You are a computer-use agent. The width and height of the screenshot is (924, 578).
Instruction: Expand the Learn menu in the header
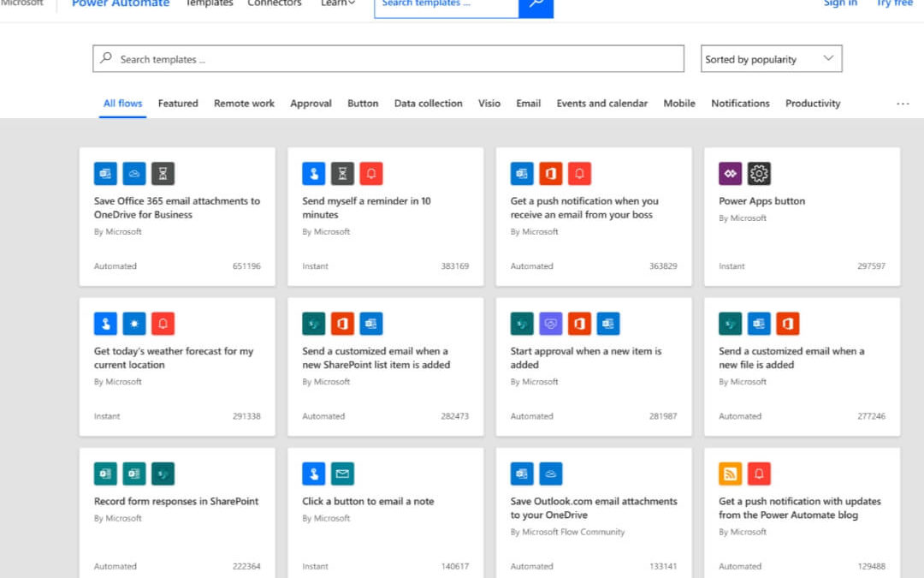click(338, 3)
